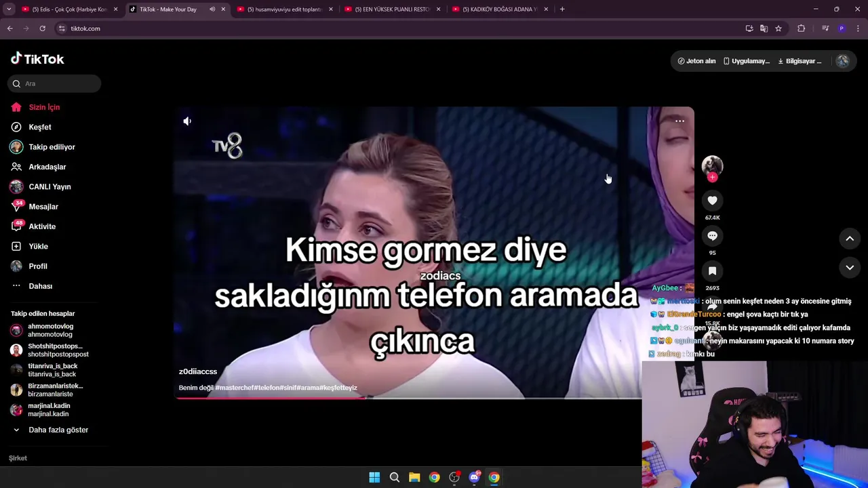The height and width of the screenshot is (488, 868).
Task: Open Chrome's tab search dropdown
Action: click(9, 9)
